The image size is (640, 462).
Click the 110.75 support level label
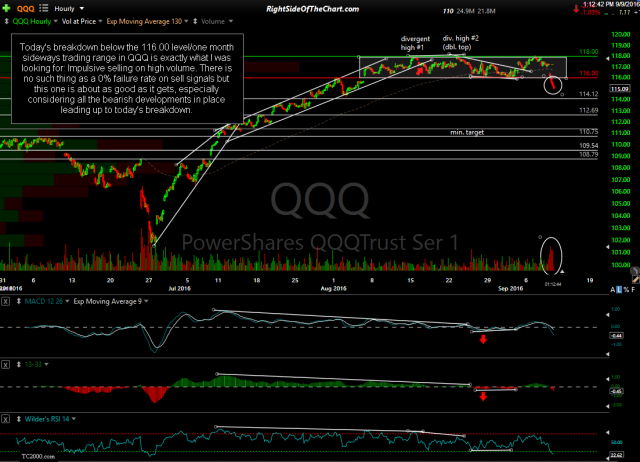pos(589,132)
